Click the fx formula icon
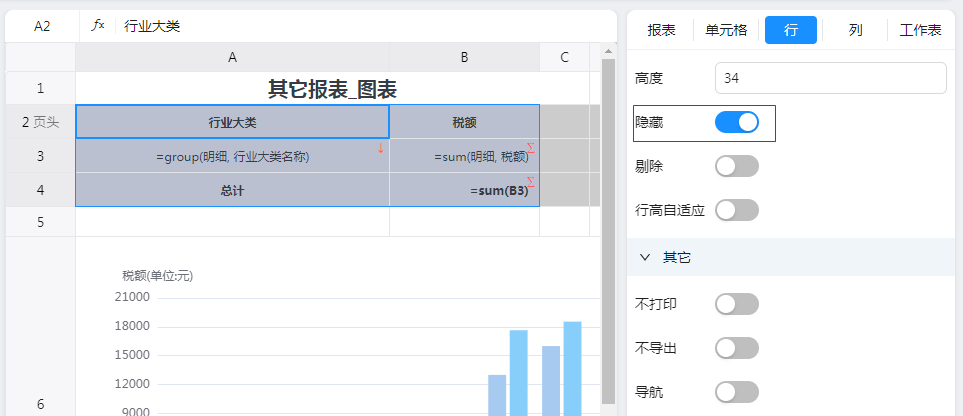Image resolution: width=963 pixels, height=416 pixels. [98, 26]
